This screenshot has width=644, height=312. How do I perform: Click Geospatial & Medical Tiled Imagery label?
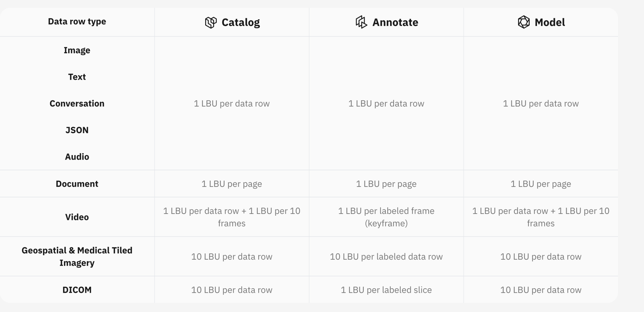tap(77, 256)
